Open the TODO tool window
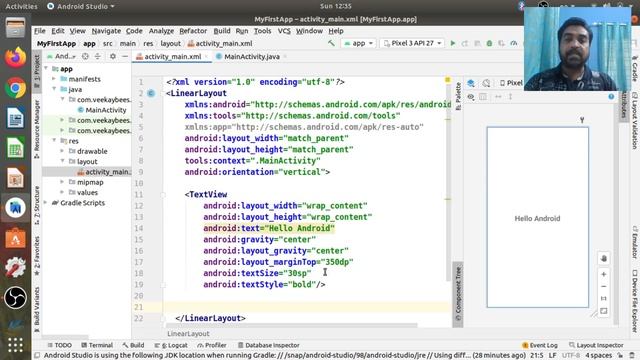The height and width of the screenshot is (360, 640). click(60, 345)
